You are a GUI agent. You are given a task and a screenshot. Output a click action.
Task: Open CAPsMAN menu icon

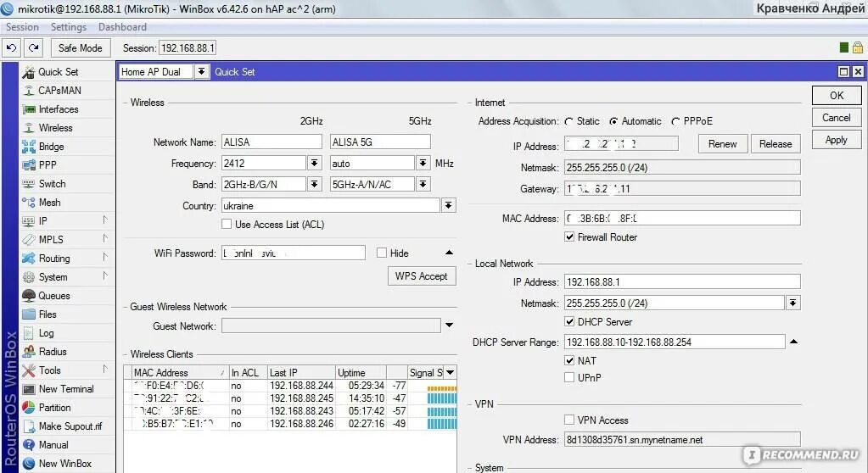click(28, 91)
